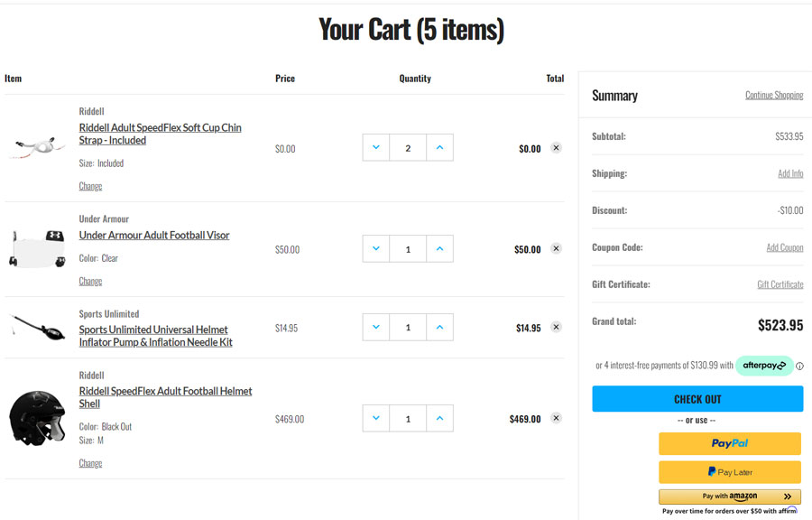This screenshot has height=520, width=812.
Task: Open Riddell SpeedFlex Adult Football Helmet Shell link
Action: pyautogui.click(x=165, y=397)
